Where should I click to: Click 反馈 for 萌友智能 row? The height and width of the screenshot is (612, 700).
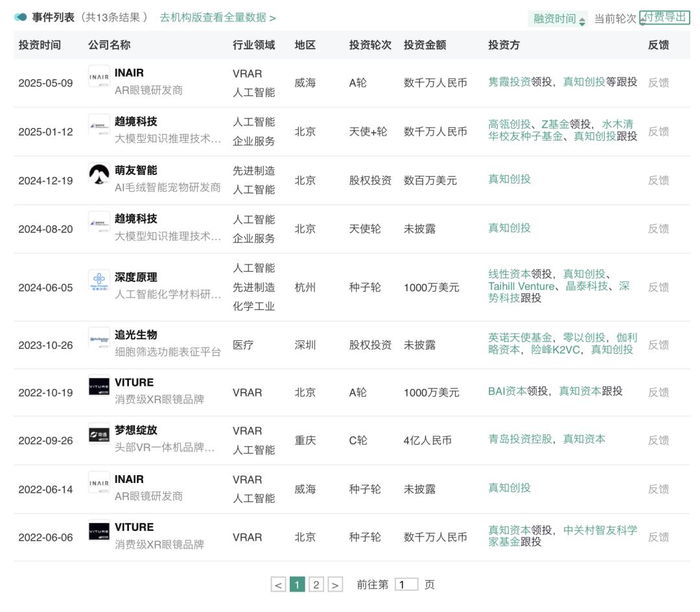pyautogui.click(x=658, y=180)
